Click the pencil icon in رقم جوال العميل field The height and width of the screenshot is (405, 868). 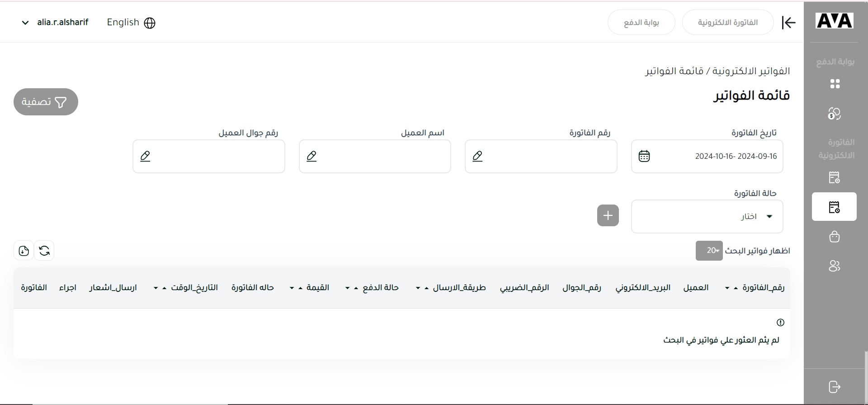point(145,156)
